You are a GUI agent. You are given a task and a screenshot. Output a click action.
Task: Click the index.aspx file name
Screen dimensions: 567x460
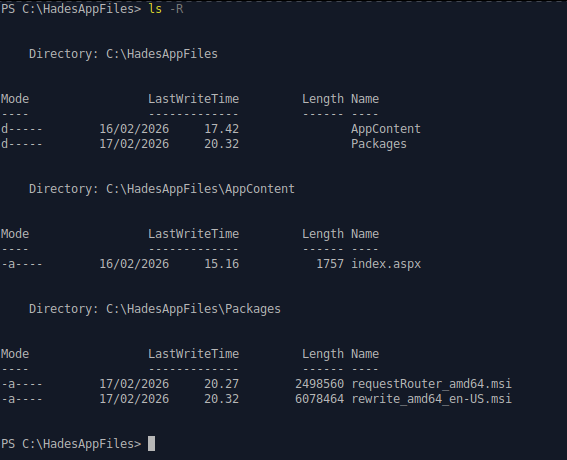[x=386, y=264]
